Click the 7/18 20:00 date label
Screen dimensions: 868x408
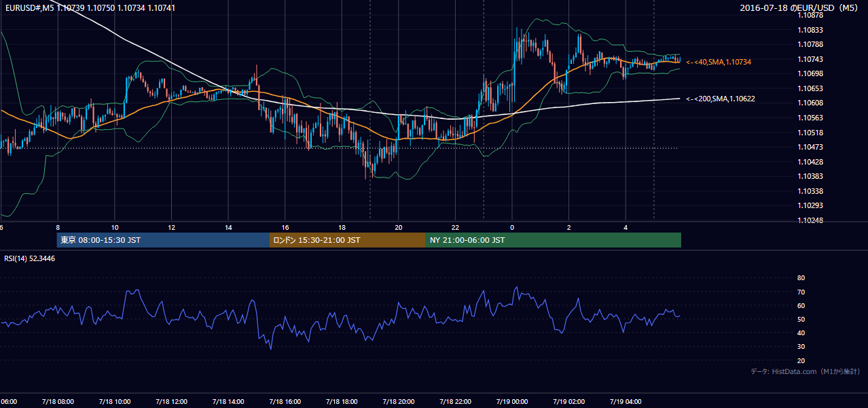399,401
